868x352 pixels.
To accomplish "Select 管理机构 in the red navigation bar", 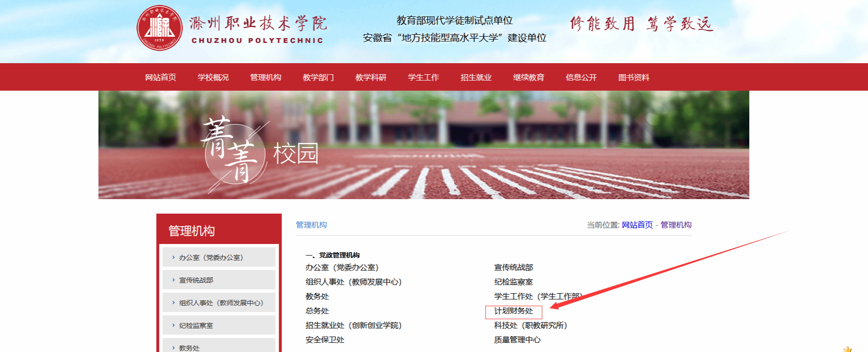I will (266, 77).
